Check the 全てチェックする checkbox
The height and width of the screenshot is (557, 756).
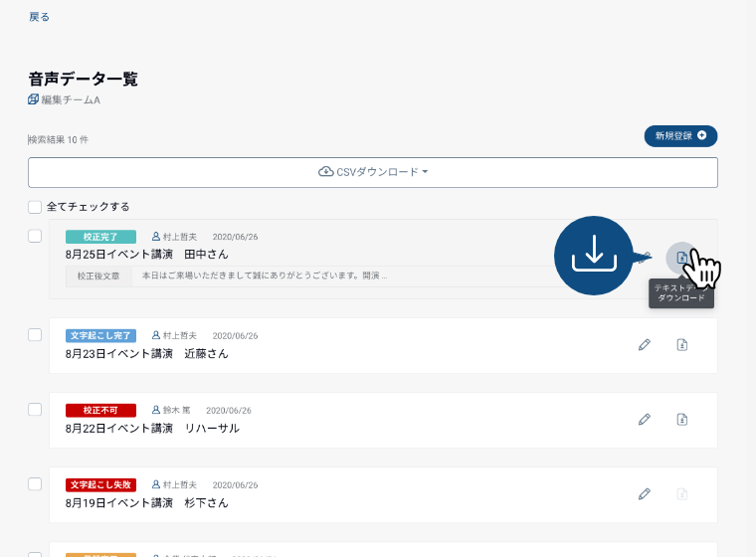point(35,207)
